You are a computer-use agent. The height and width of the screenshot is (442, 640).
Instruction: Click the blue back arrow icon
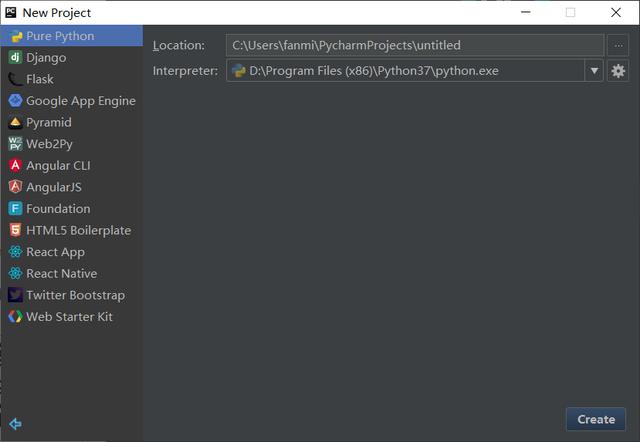(x=15, y=424)
